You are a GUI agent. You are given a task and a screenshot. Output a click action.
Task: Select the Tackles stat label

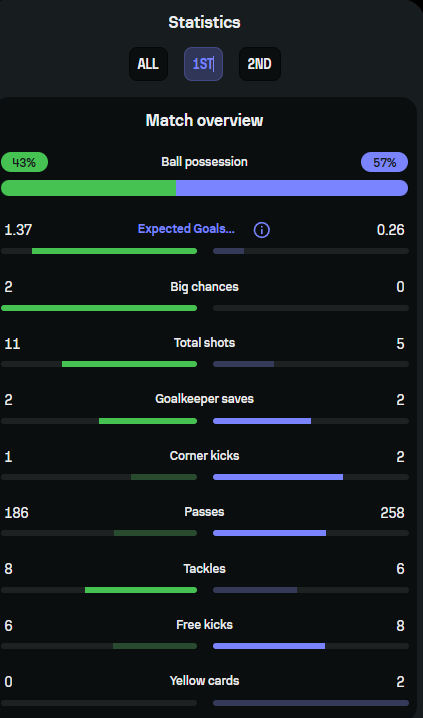[x=204, y=569]
